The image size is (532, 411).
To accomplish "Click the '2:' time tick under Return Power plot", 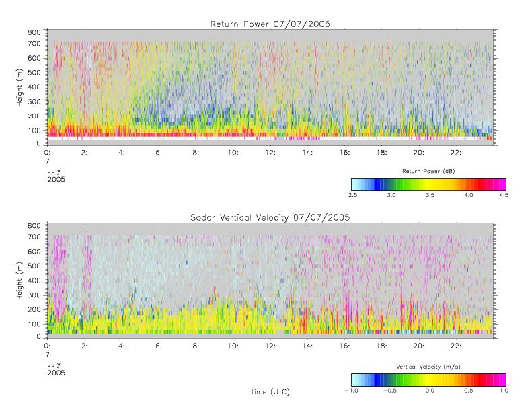I will (x=85, y=153).
